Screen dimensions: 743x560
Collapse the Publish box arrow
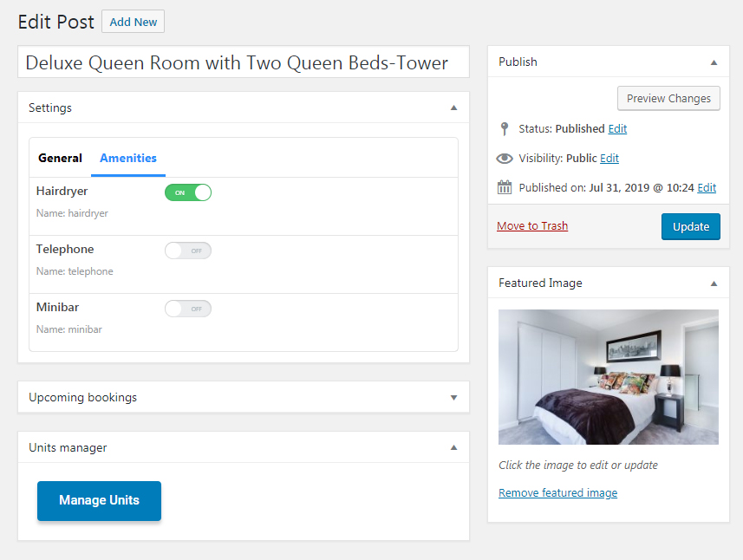click(x=714, y=62)
